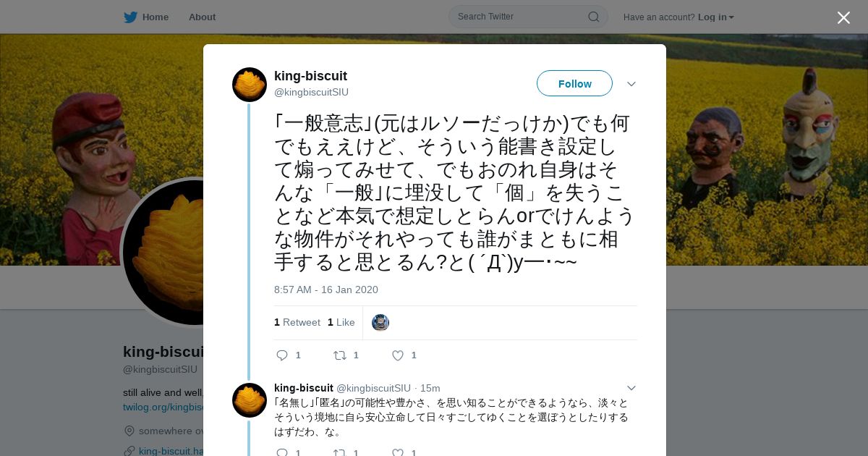Go to the About menu item
The width and height of the screenshot is (868, 456).
coord(202,17)
